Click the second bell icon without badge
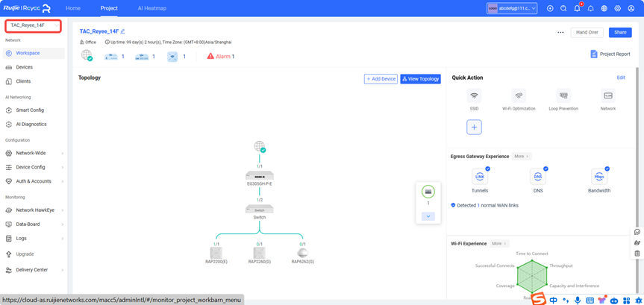 (590, 8)
